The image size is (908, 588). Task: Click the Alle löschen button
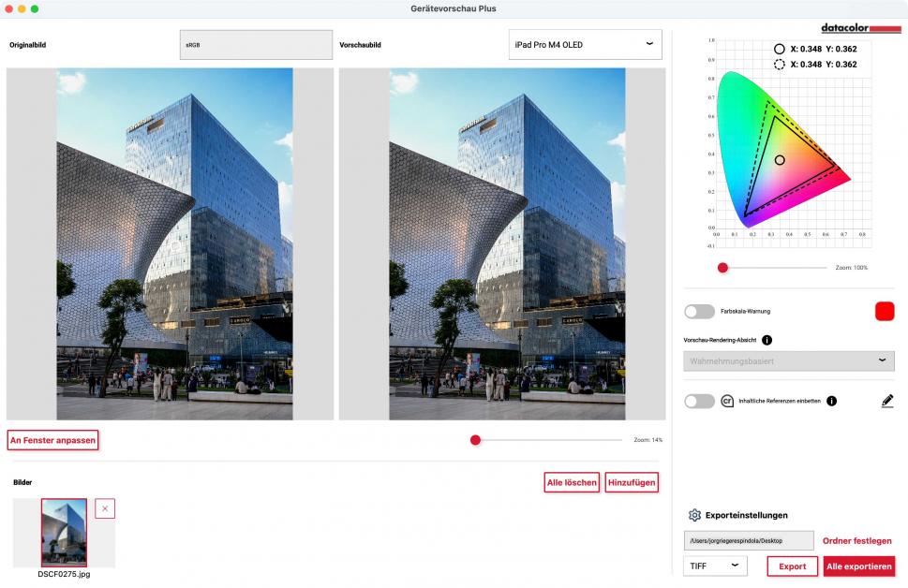572,482
